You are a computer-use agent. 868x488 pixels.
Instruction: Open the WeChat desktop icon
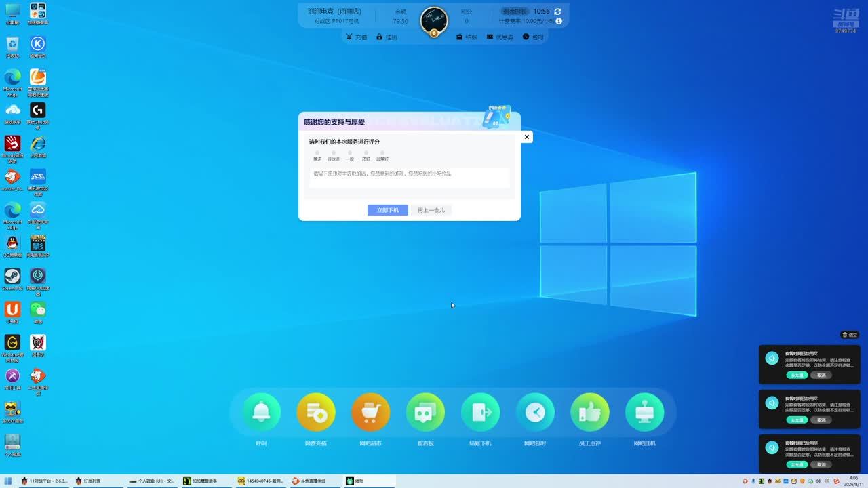point(38,312)
